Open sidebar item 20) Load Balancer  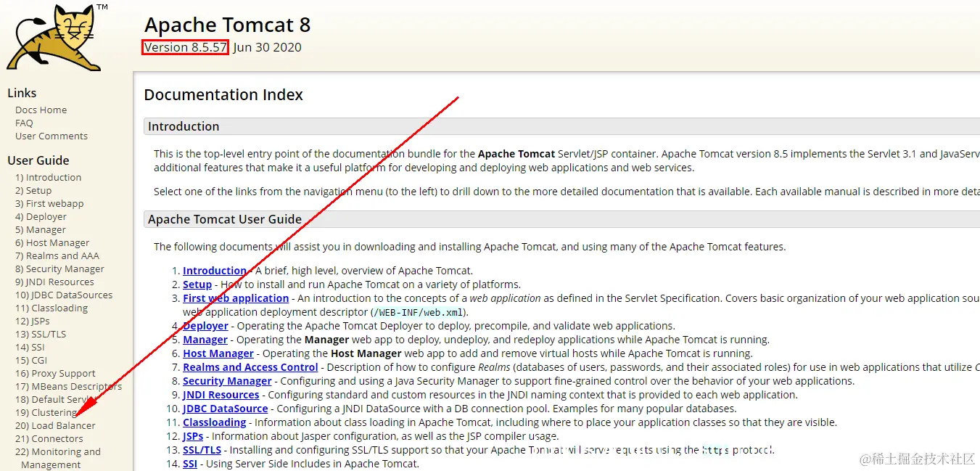[55, 426]
